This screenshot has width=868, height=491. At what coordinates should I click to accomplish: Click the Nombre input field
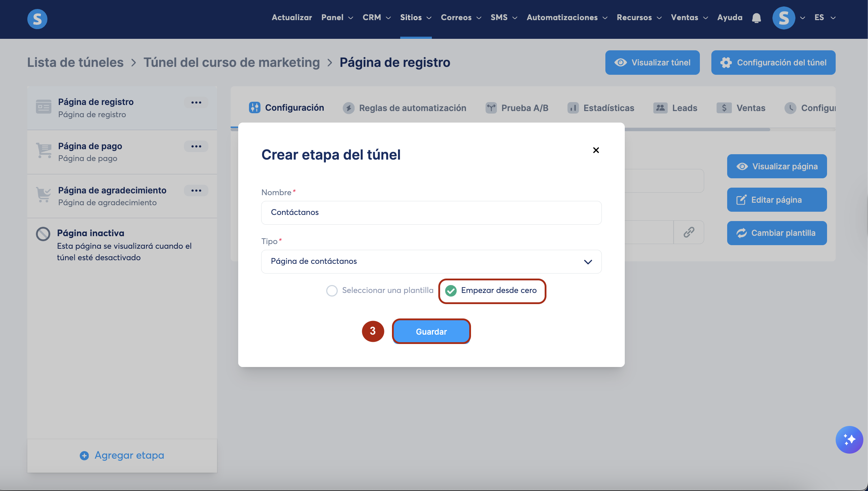[x=431, y=212]
